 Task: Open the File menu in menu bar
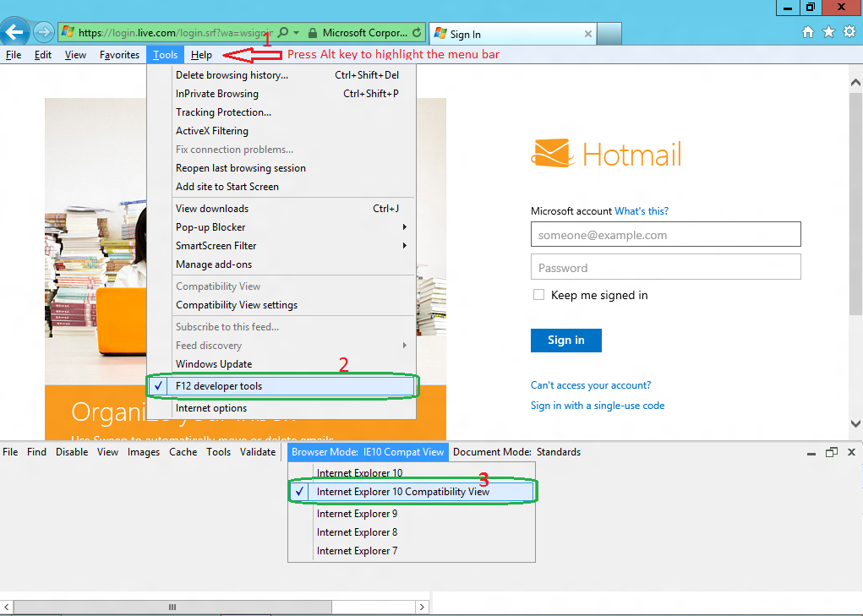click(14, 54)
